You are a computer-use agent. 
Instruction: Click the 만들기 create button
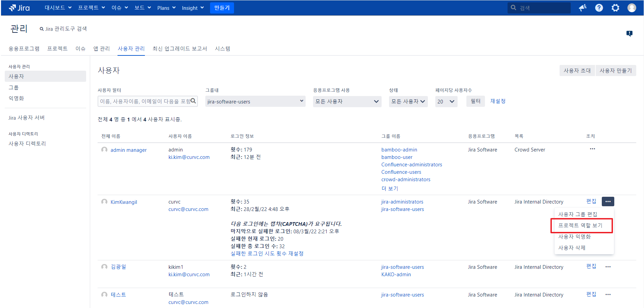click(x=222, y=8)
